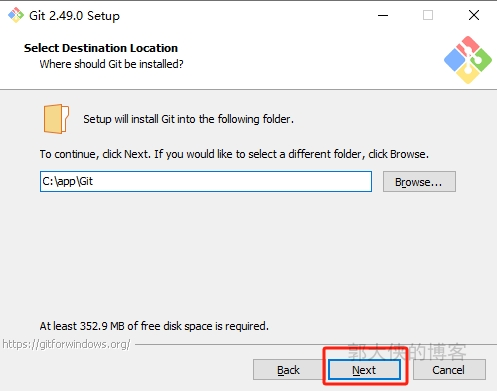Open the Browse... folder dialog
Viewport: 497px width, 391px height.
pos(419,182)
